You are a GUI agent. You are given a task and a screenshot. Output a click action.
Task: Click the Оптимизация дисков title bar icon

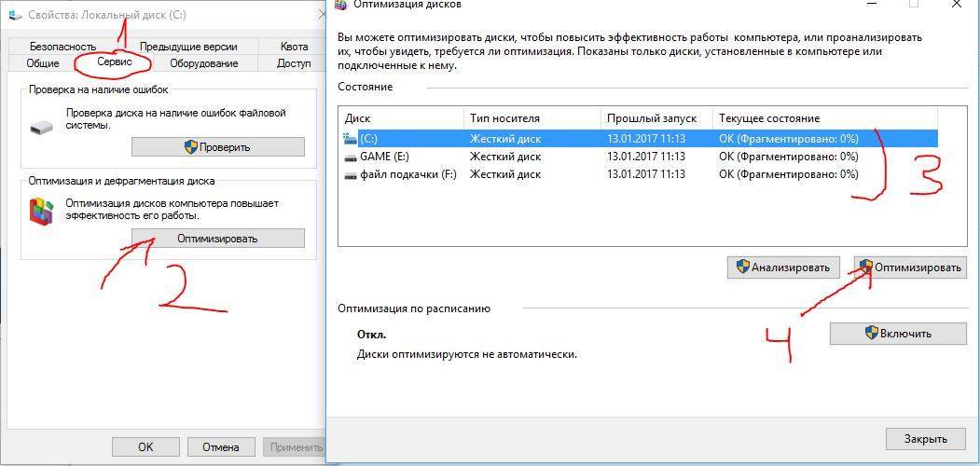(x=340, y=5)
